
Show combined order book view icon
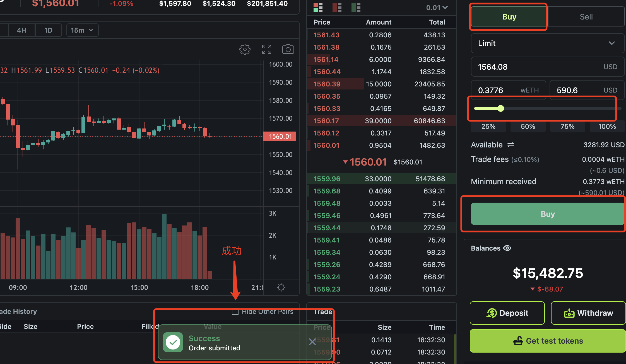[318, 8]
